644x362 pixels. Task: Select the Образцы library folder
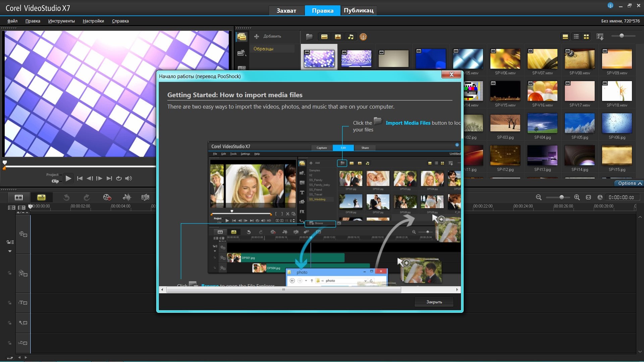pyautogui.click(x=272, y=49)
